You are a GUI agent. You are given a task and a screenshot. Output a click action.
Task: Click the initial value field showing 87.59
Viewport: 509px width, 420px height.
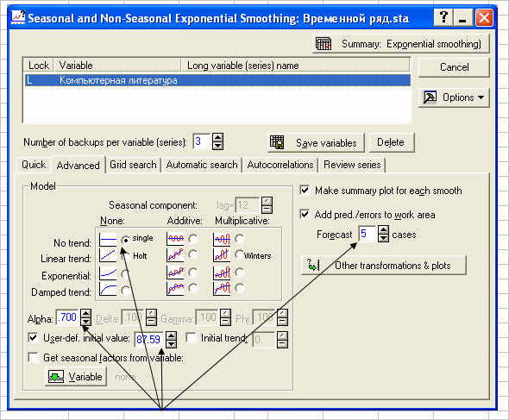tap(149, 340)
